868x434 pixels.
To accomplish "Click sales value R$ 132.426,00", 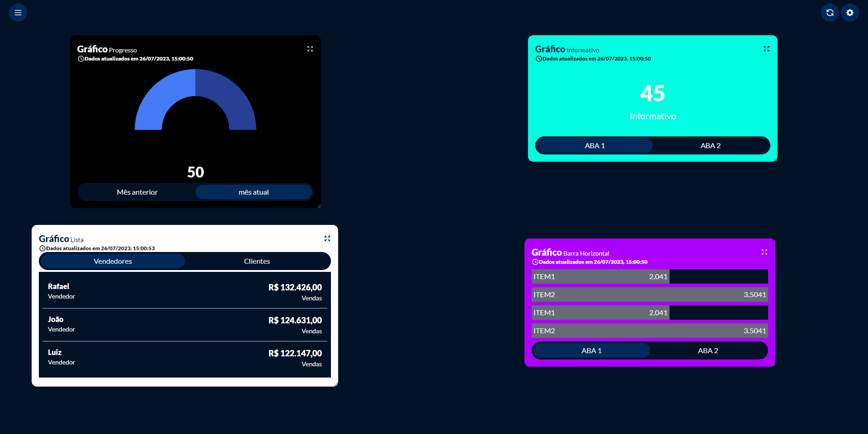I will tap(295, 287).
